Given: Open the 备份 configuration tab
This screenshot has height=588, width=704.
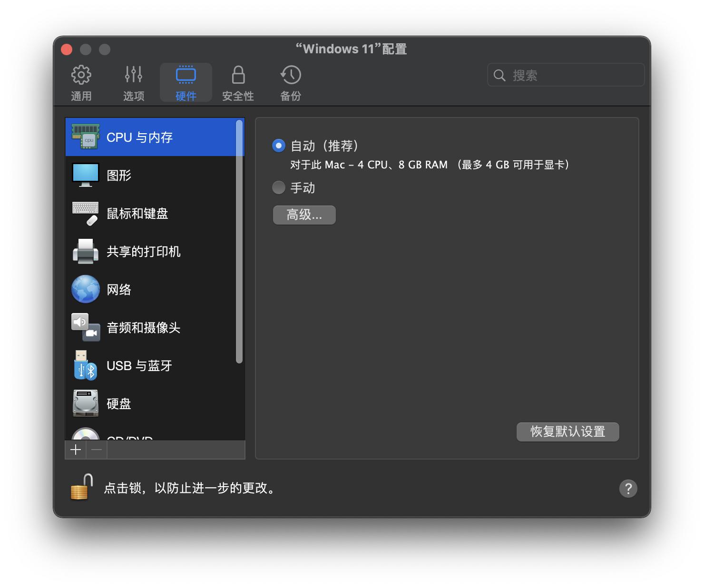Looking at the screenshot, I should tap(290, 81).
